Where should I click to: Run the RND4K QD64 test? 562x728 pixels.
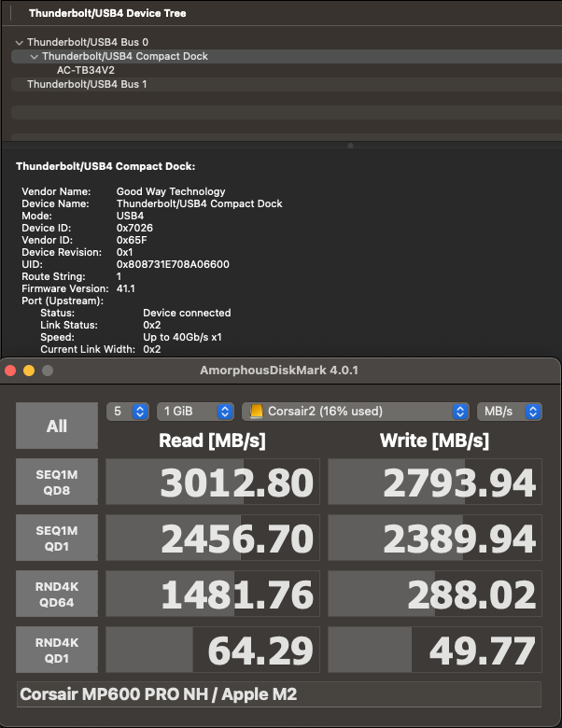point(57,594)
